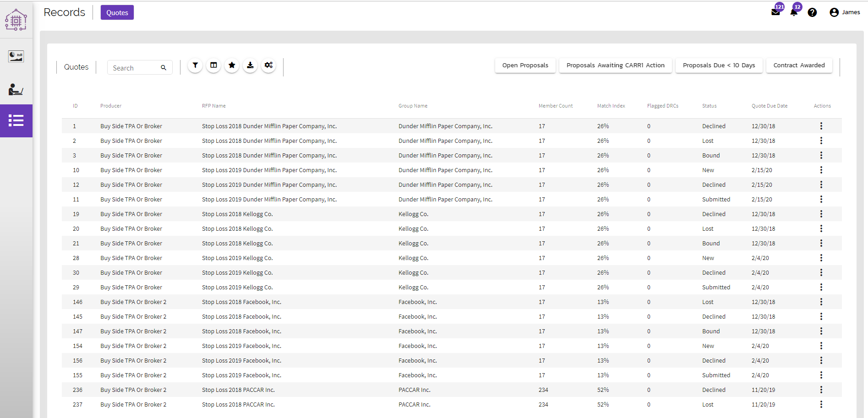Select the Quotes tab at top
The height and width of the screenshot is (418, 868).
click(x=117, y=12)
